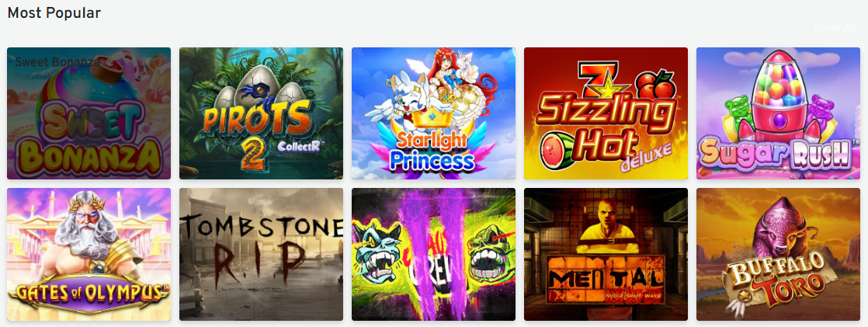Click the gumball machine on Sugar Rush
Image resolution: width=868 pixels, height=327 pixels.
point(778,94)
